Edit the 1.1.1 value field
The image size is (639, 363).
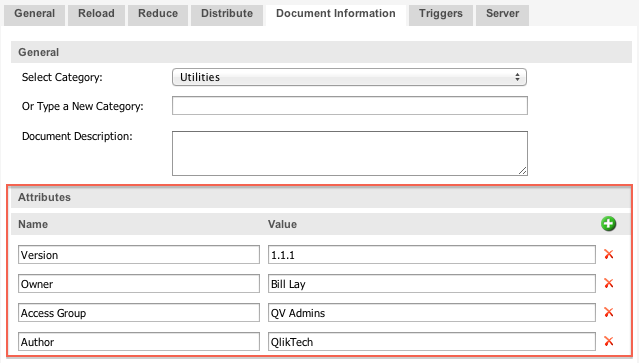(432, 255)
